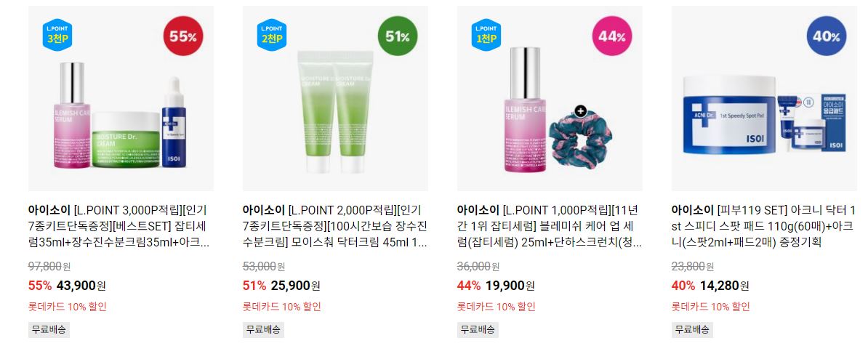Open the ACNI Dr. Speedy Spot Pad image
The width and height of the screenshot is (868, 354).
[x=764, y=98]
